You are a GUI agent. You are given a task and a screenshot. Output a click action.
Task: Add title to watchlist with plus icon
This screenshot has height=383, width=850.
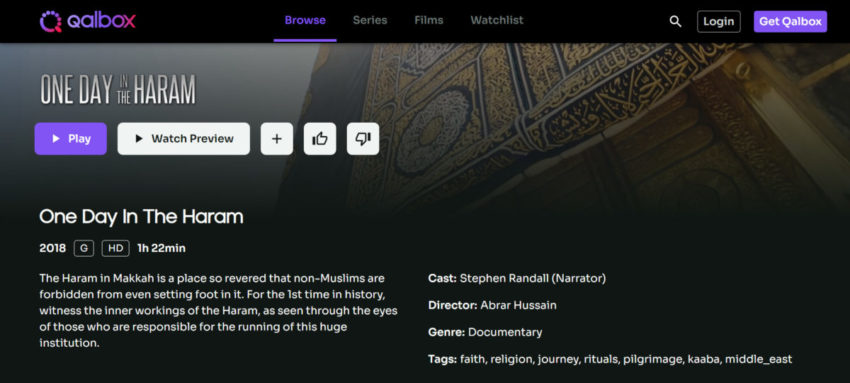coord(276,139)
